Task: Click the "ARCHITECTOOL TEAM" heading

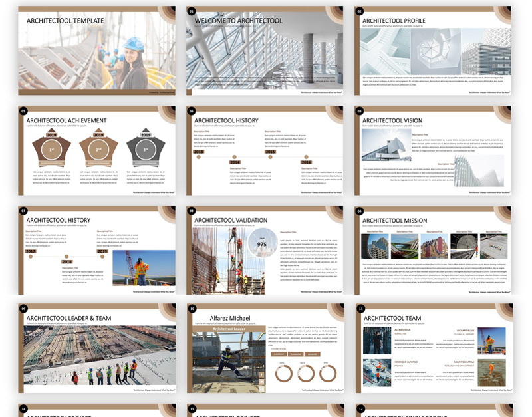Action: (392, 318)
